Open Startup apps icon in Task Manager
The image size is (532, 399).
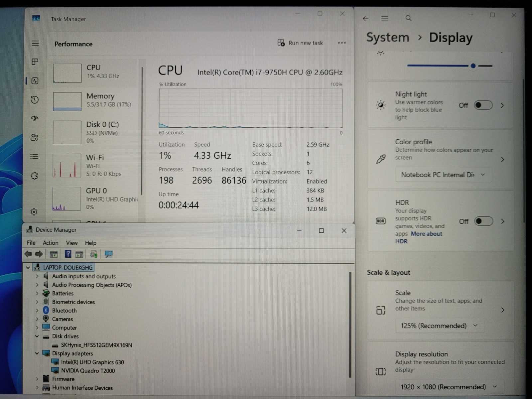35,118
